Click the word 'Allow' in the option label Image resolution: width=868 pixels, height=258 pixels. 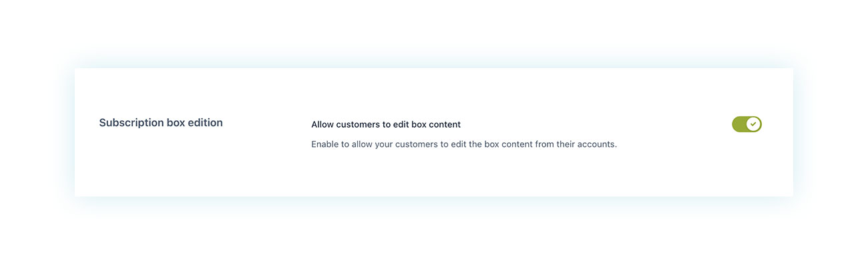click(x=322, y=124)
